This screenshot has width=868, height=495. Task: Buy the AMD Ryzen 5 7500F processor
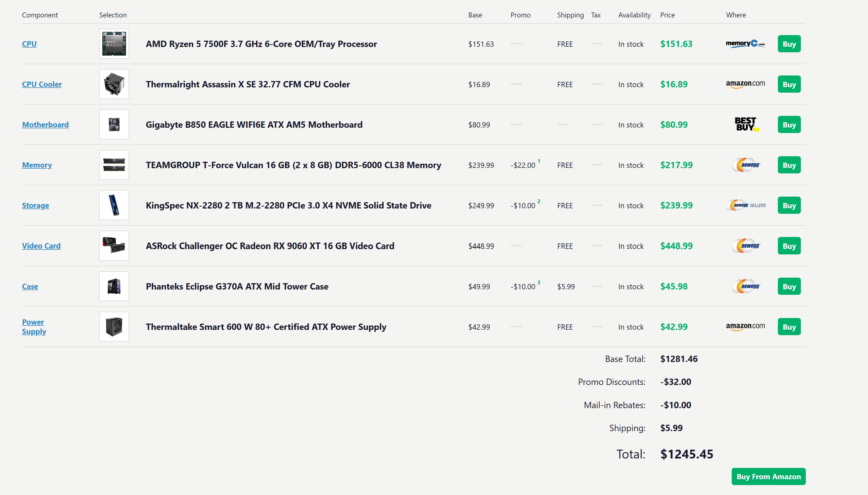[x=789, y=44]
